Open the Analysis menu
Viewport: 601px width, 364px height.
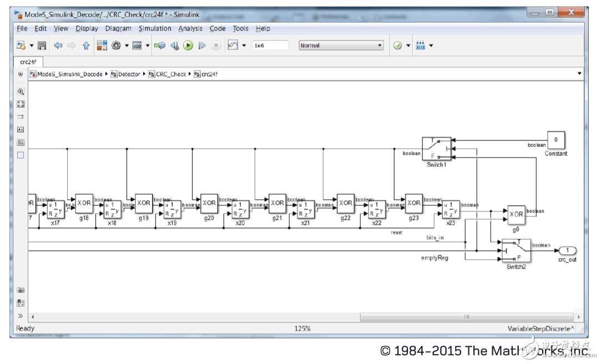[190, 29]
